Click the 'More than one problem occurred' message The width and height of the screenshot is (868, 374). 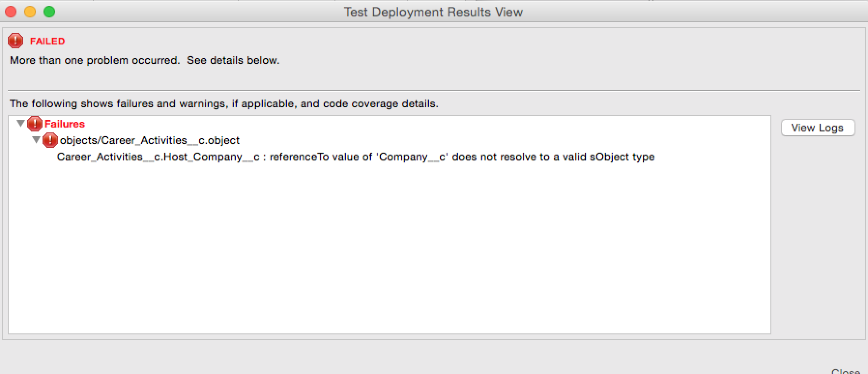pos(145,60)
